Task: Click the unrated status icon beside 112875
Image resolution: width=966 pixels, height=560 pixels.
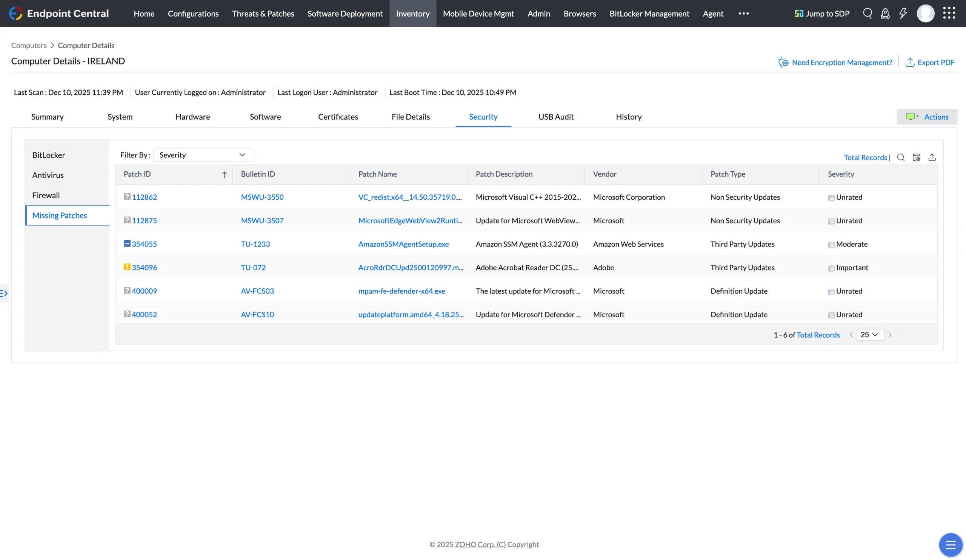Action: (x=127, y=220)
